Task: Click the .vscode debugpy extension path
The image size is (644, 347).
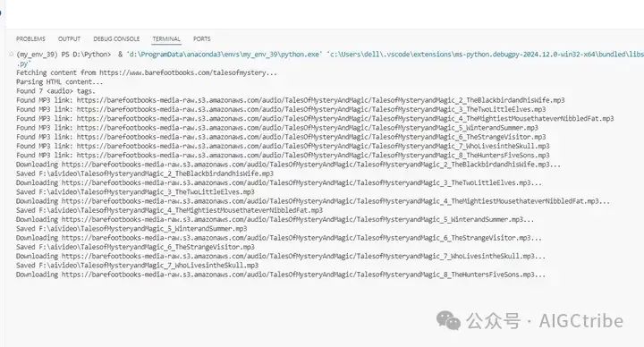Action: point(486,55)
